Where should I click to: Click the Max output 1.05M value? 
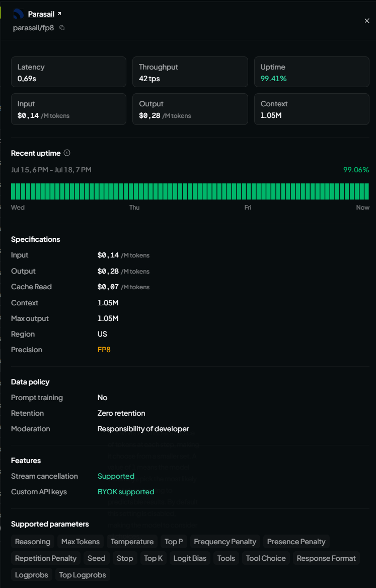click(108, 318)
